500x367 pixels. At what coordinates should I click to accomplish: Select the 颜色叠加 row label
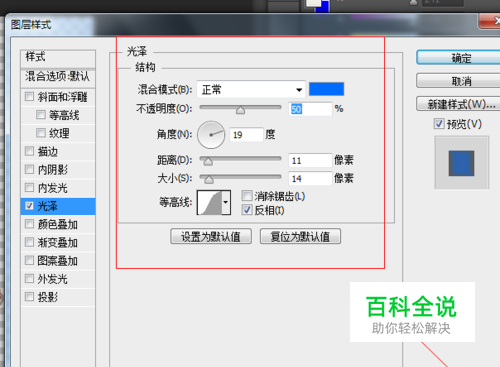pos(57,224)
